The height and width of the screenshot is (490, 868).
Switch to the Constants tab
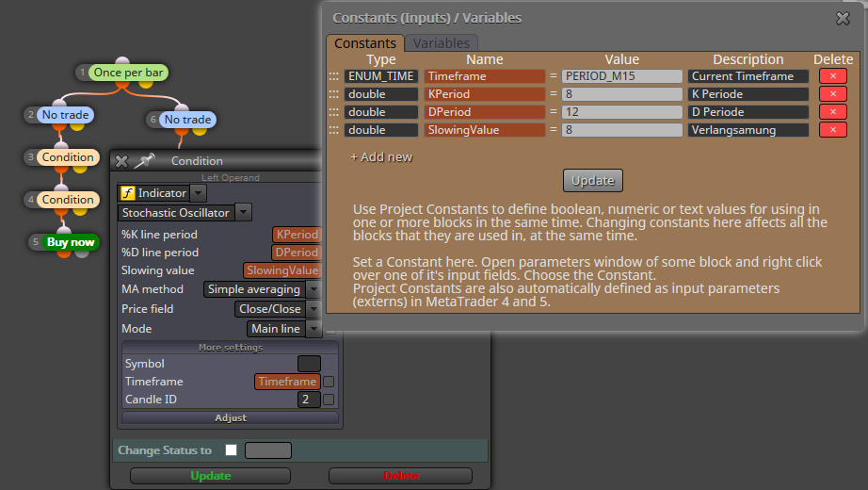(x=364, y=43)
